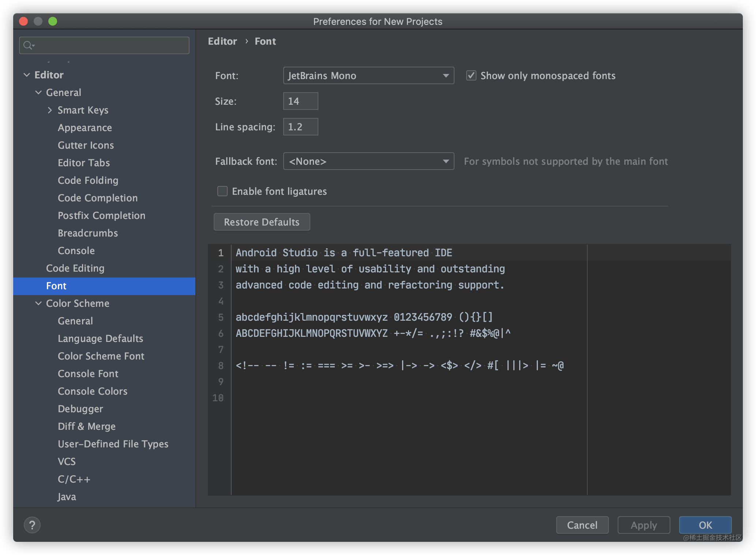Click the Cancel button
The width and height of the screenshot is (756, 555).
pyautogui.click(x=582, y=525)
